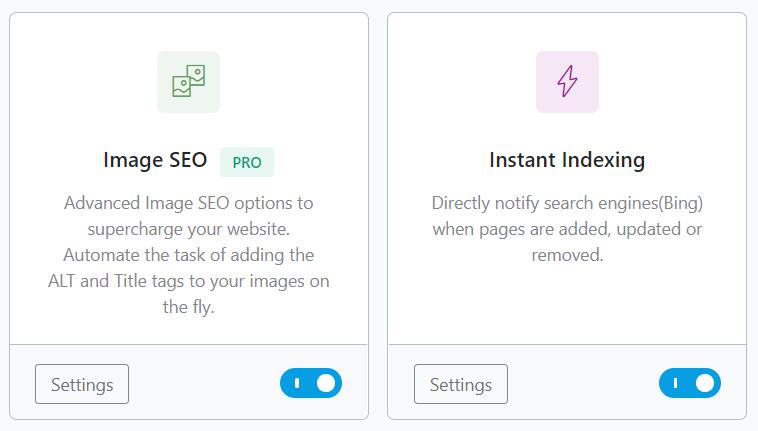Screen dimensions: 758x431
Task: Click the white knob on the Instant Indexing switch
Action: pyautogui.click(x=705, y=383)
